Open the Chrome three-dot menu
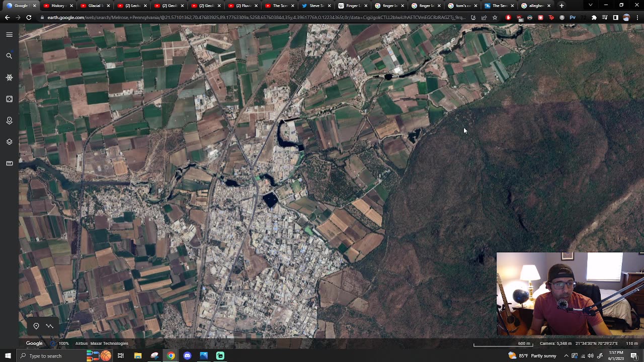 (x=637, y=18)
